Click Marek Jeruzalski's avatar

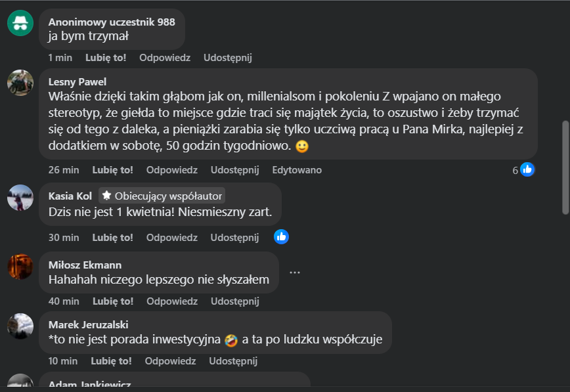[x=20, y=326]
